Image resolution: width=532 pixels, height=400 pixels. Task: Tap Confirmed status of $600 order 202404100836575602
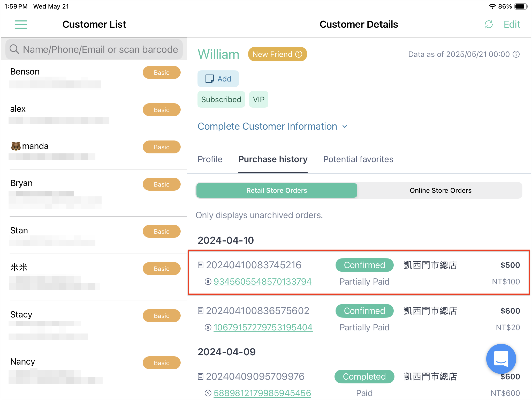click(364, 311)
